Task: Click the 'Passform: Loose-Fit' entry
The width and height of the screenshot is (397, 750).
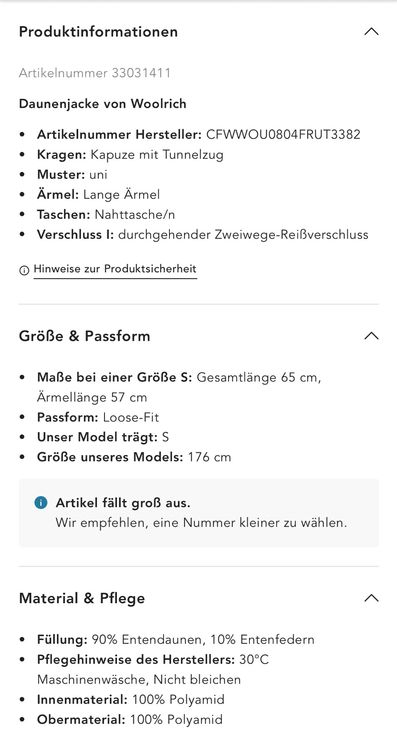Action: [x=98, y=417]
